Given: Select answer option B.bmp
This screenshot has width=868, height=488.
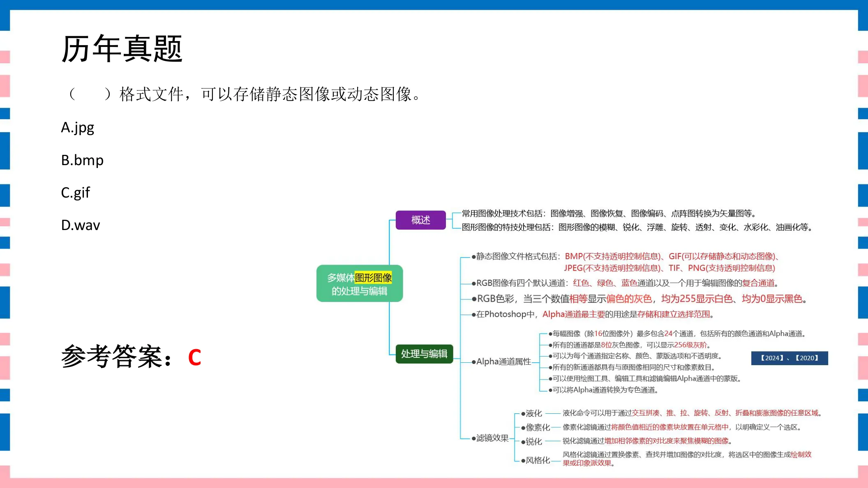Looking at the screenshot, I should 82,160.
